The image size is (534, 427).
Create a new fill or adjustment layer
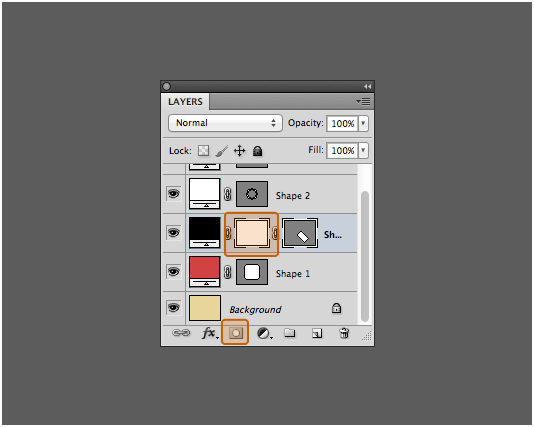pos(264,333)
